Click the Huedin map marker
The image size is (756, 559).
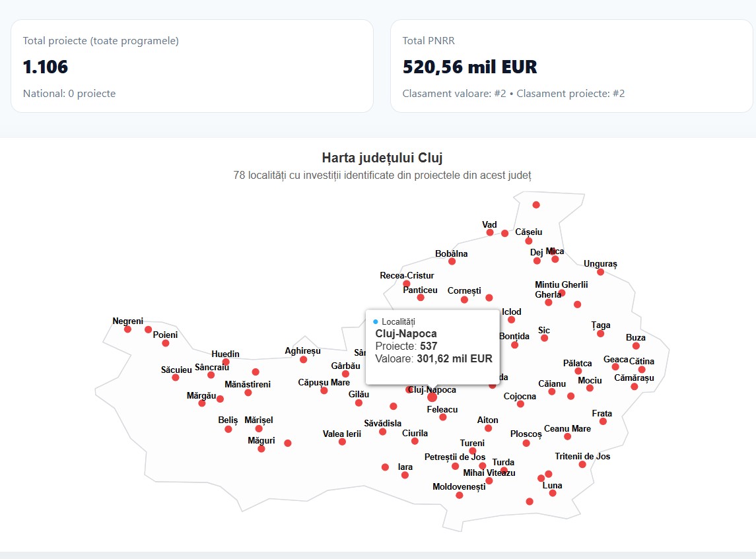(x=226, y=361)
